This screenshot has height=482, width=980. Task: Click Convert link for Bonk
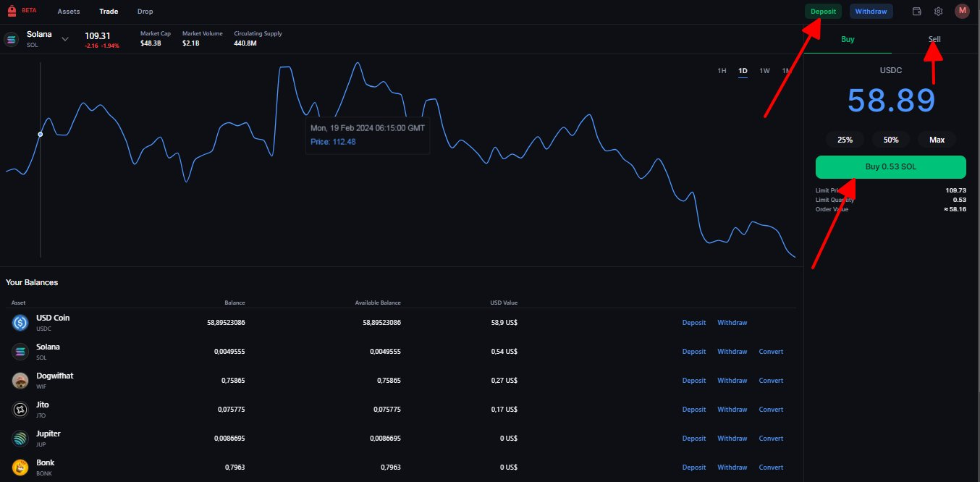[771, 468]
